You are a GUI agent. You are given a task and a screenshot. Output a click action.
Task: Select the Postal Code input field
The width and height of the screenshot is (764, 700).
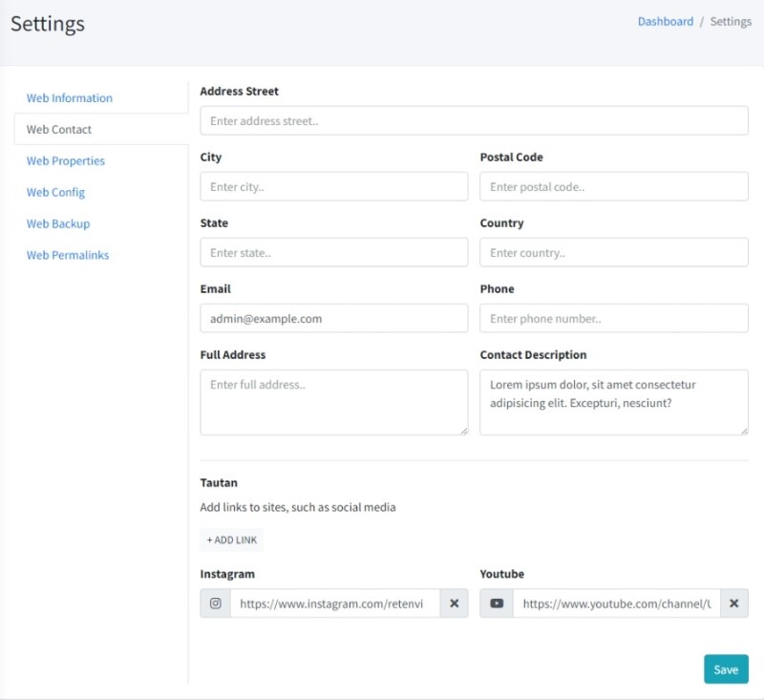tap(613, 187)
